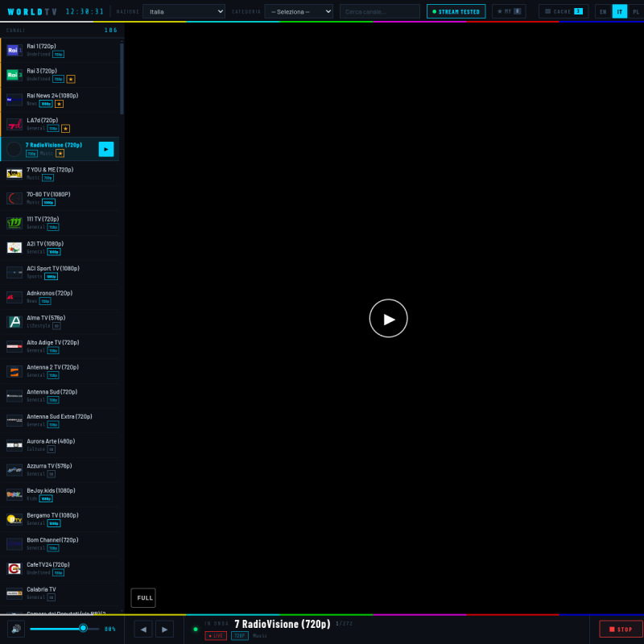This screenshot has height=644, width=644.
Task: Select Antenna Sud Extra channel logo
Action: [x=14, y=420]
